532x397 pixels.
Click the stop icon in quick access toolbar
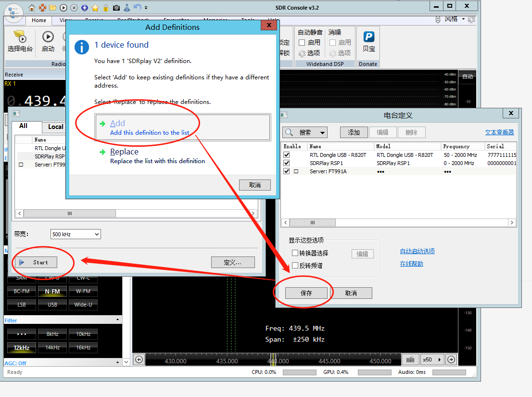74,8
